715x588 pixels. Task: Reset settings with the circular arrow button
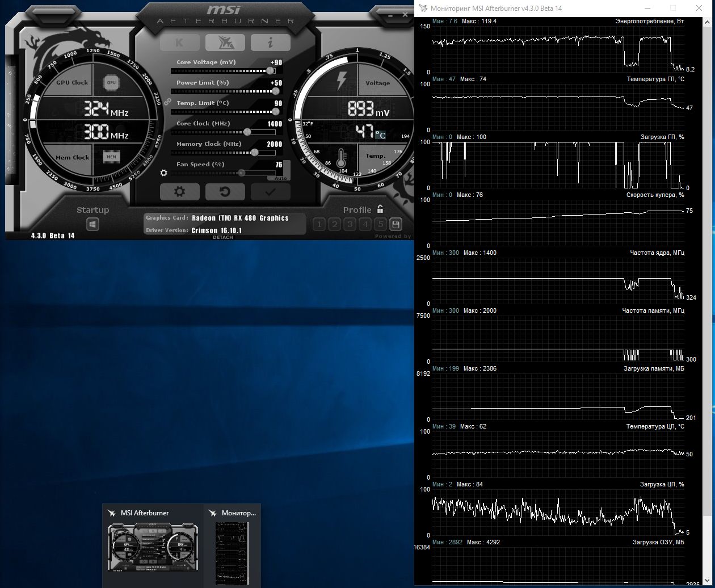pos(225,192)
